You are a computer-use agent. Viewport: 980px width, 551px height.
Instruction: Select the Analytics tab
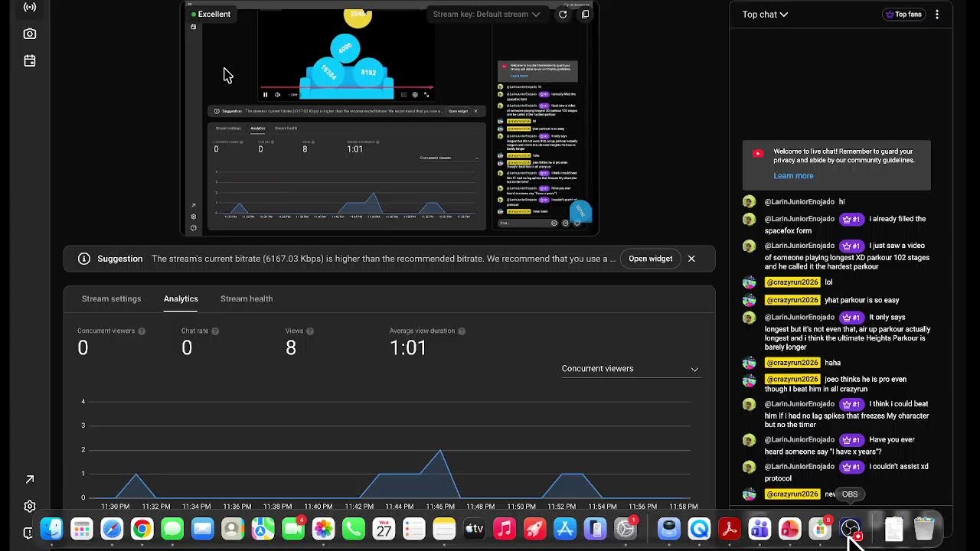coord(181,298)
